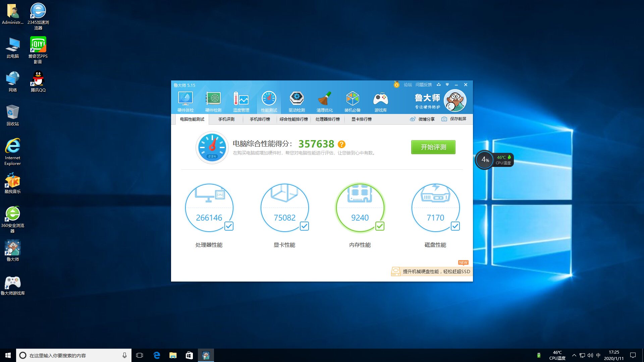Open the volume control in system tray
Viewport: 644px width, 362px height.
[x=590, y=355]
